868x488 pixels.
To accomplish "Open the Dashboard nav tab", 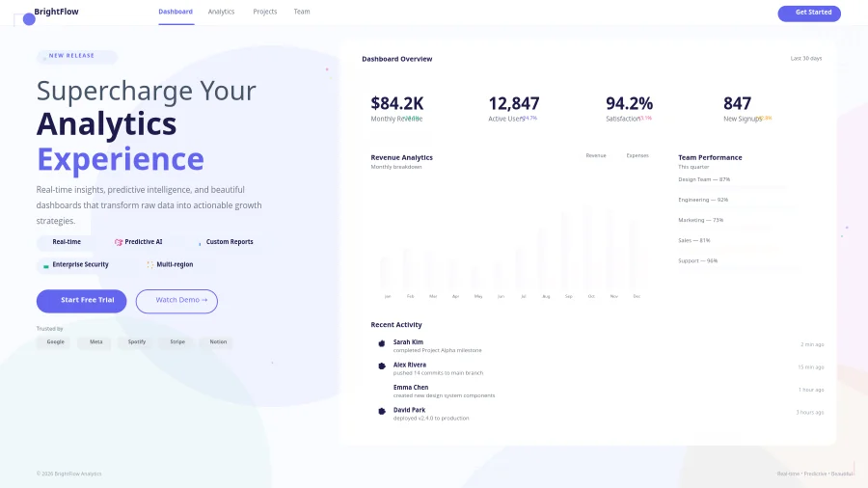I will 176,12.
